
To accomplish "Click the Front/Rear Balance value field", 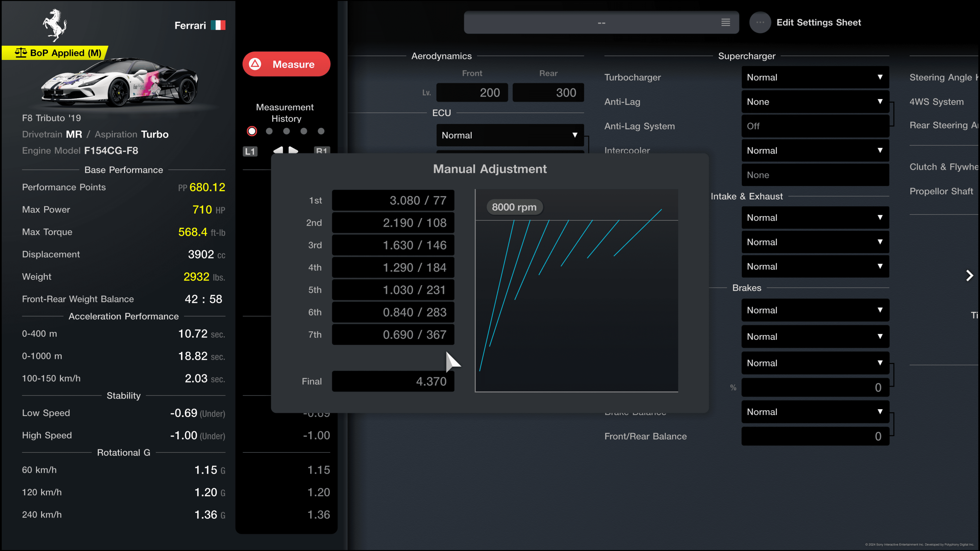I will pyautogui.click(x=815, y=436).
